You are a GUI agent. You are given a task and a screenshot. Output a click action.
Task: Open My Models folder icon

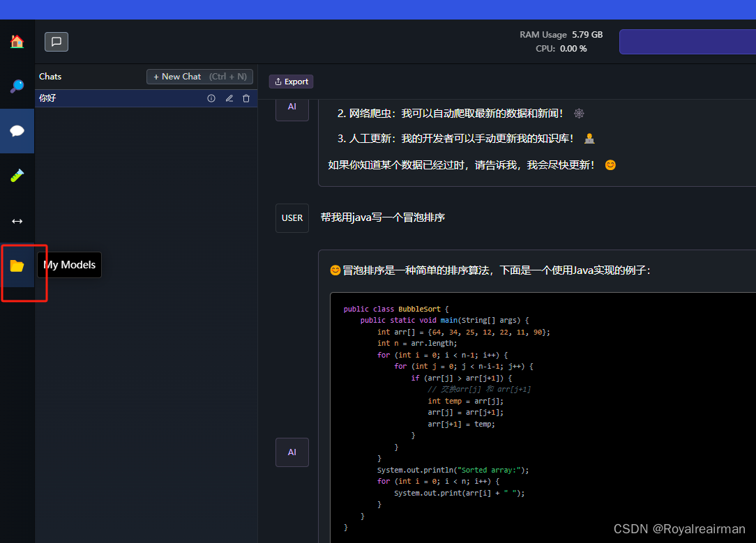[x=17, y=266]
